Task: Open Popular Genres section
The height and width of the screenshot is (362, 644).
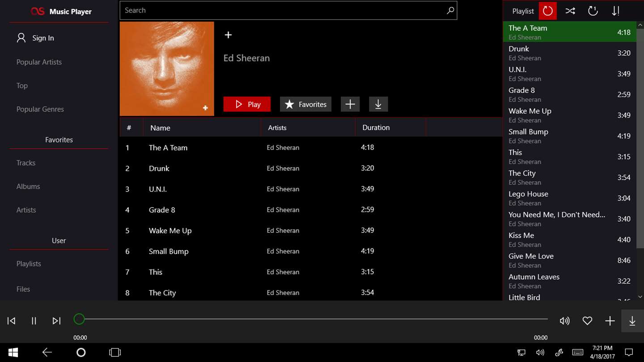Action: click(x=40, y=109)
